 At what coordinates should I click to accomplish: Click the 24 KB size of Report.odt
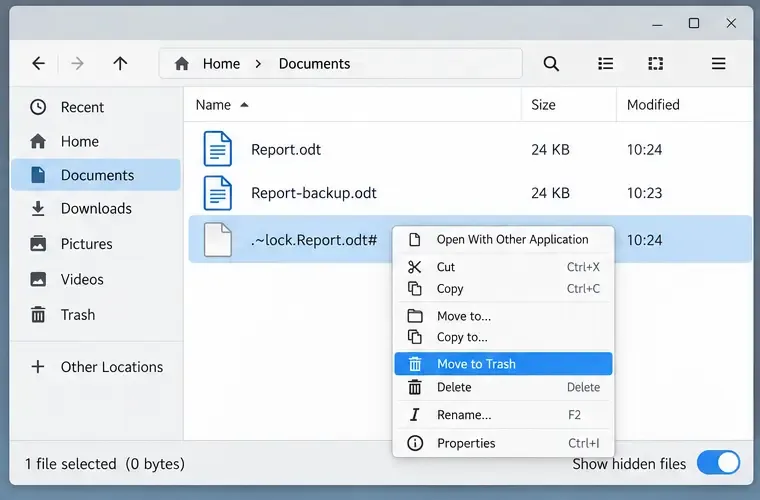550,149
